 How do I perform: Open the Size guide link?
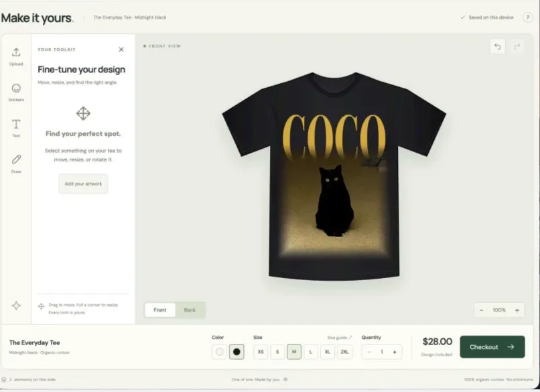340,338
